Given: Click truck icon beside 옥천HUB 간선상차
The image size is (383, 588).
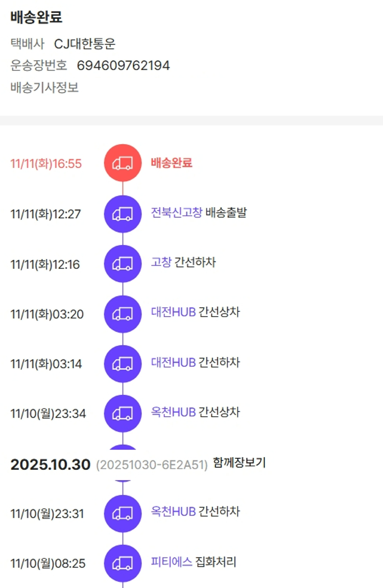Looking at the screenshot, I should [123, 413].
